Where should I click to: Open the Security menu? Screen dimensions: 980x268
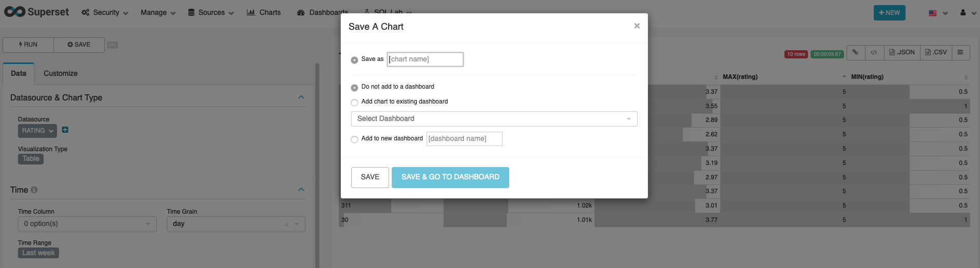tap(105, 12)
